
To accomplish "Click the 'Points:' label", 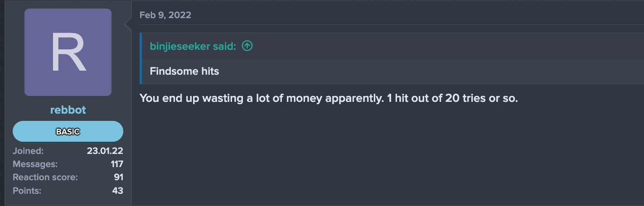I will point(27,191).
